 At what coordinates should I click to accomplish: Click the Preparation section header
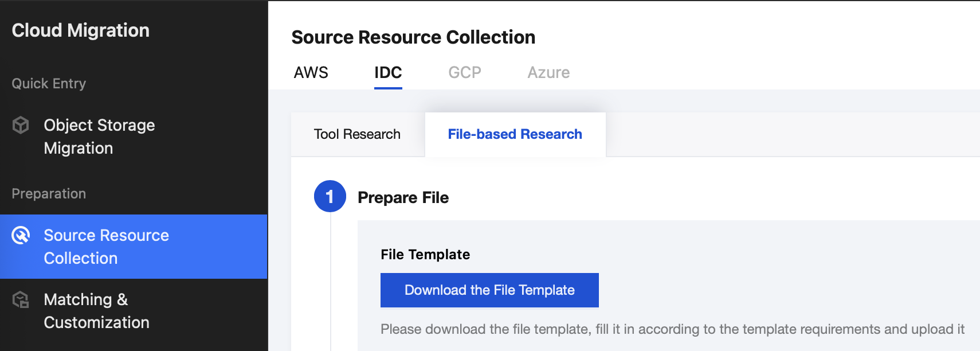click(49, 194)
